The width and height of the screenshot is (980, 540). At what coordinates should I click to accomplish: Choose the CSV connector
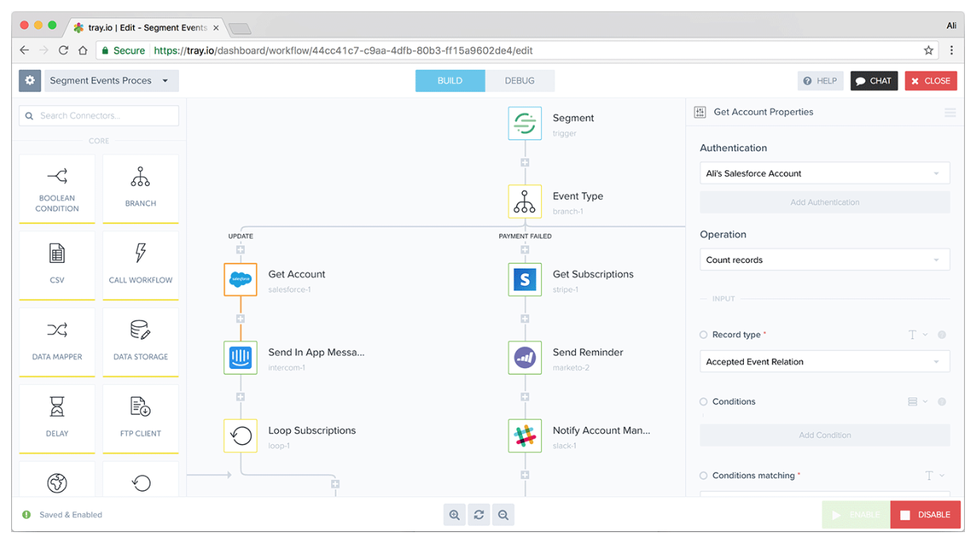tap(57, 265)
